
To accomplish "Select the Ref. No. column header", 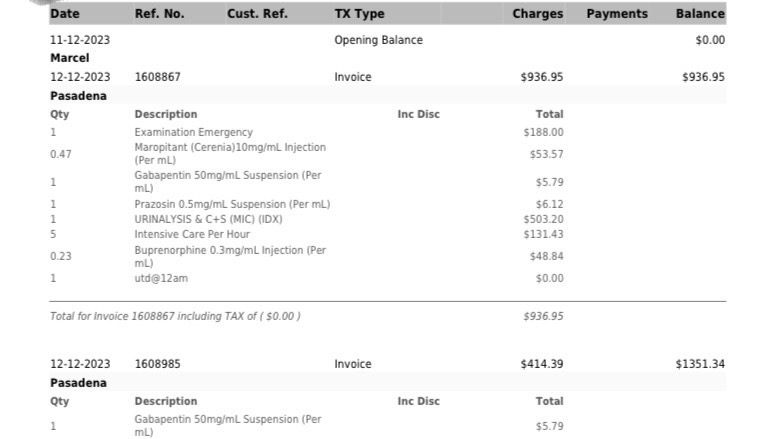I will 159,14.
